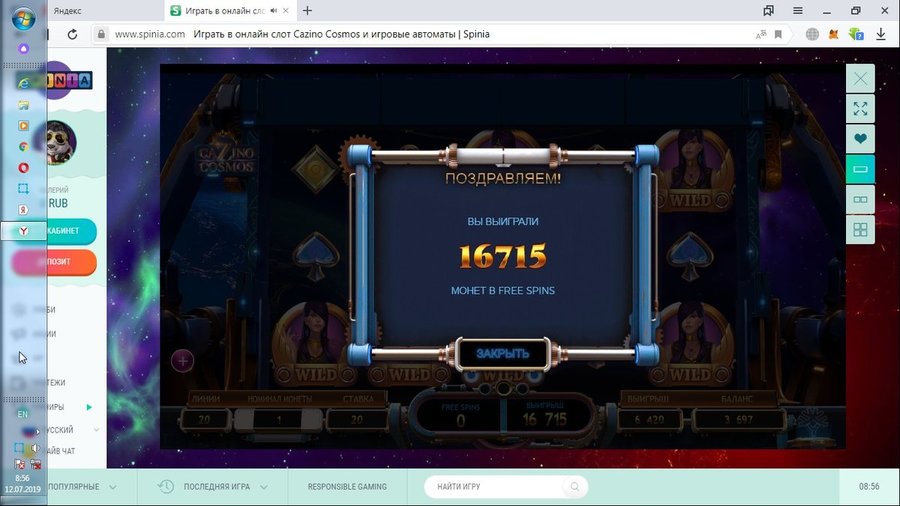
Task: Click the НАЙТИ ИГРУ search field
Action: tap(495, 487)
